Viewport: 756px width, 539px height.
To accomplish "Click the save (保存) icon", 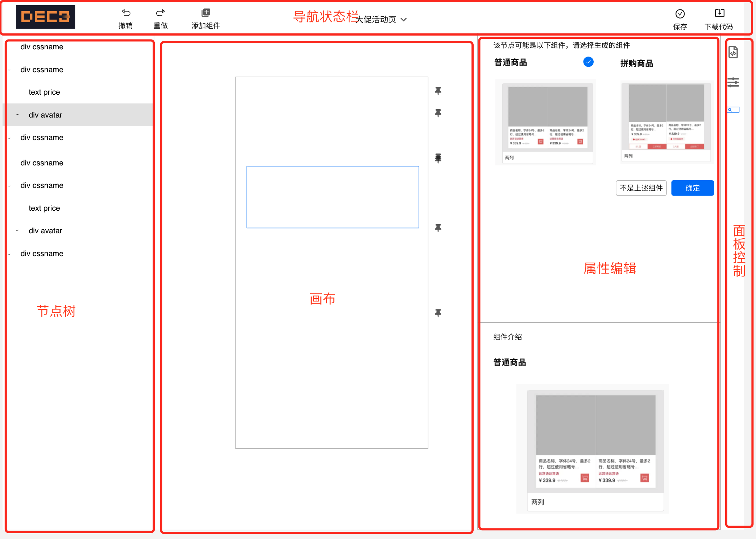I will click(680, 14).
